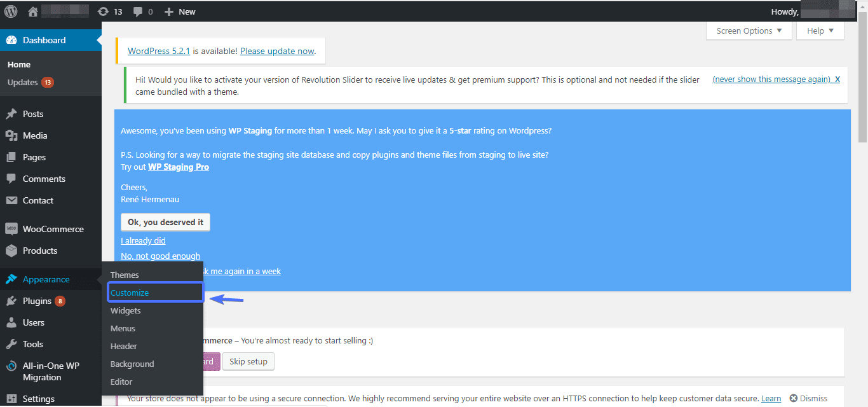Click the plus New icon in admin bar

169,11
